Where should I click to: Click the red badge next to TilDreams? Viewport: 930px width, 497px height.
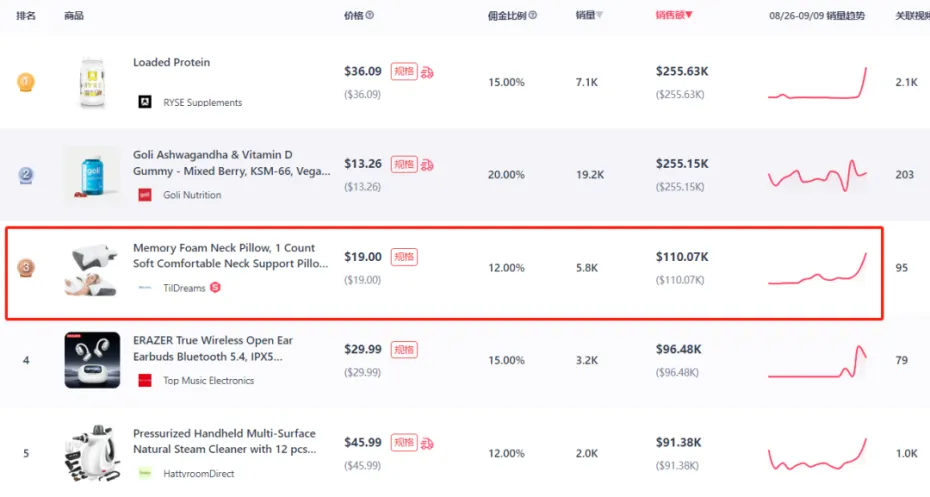215,288
